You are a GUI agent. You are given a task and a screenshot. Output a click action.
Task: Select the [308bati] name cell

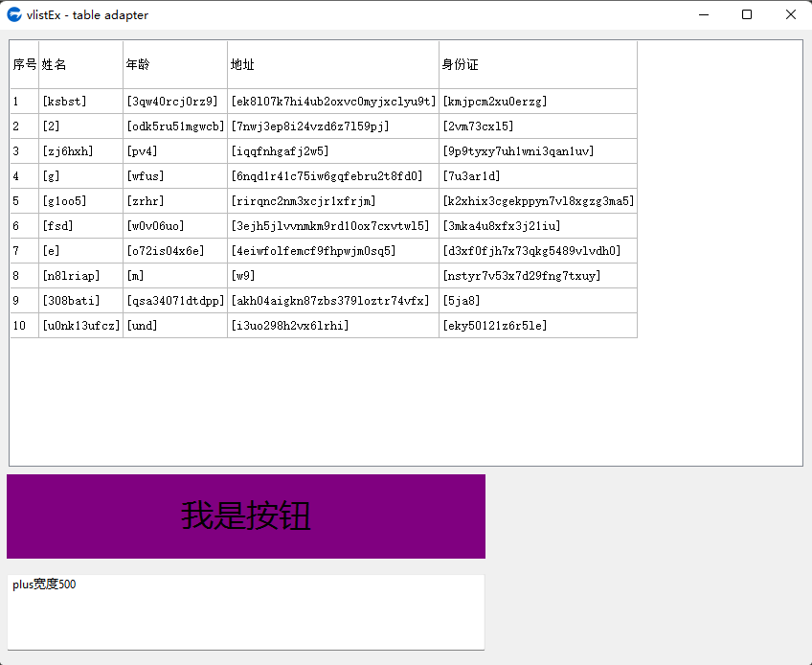(x=80, y=300)
